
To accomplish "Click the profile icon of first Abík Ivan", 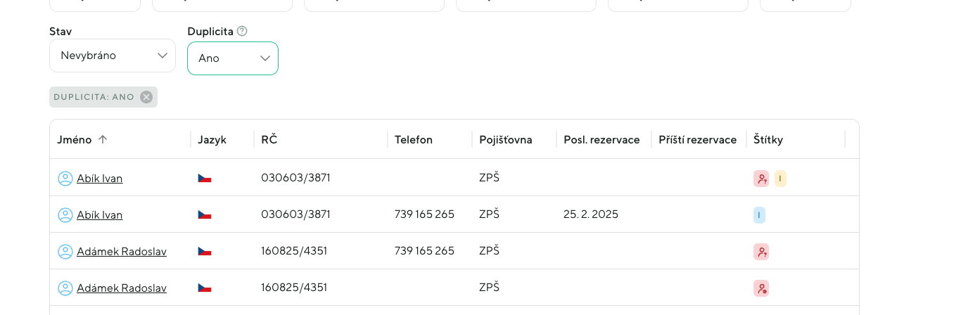I will click(65, 179).
